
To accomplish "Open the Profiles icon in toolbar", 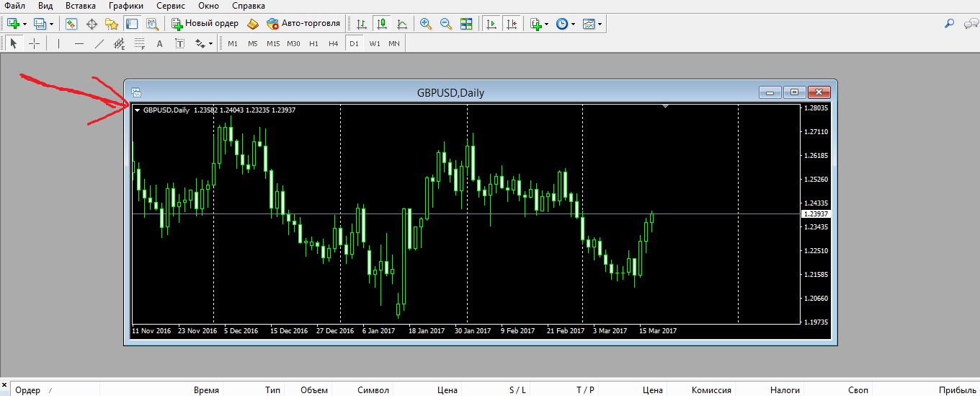I will coord(40,23).
